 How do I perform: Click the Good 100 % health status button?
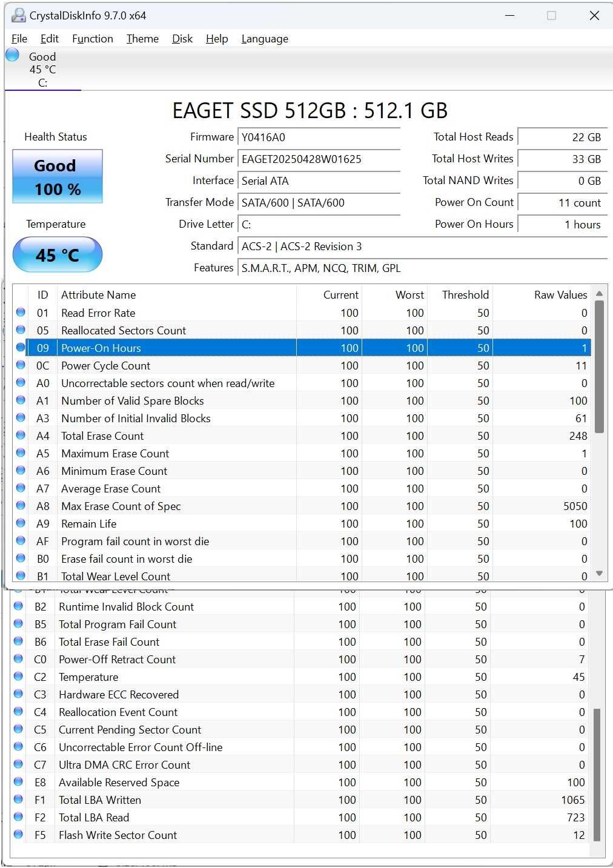[x=58, y=177]
